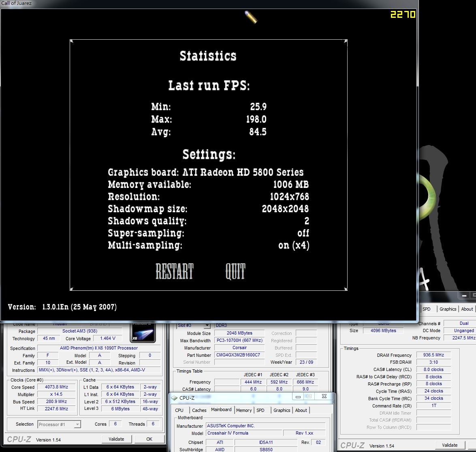Image resolution: width=476 pixels, height=452 pixels.
Task: Click the instructions field starting with MMX(+)
Action: [x=99, y=370]
